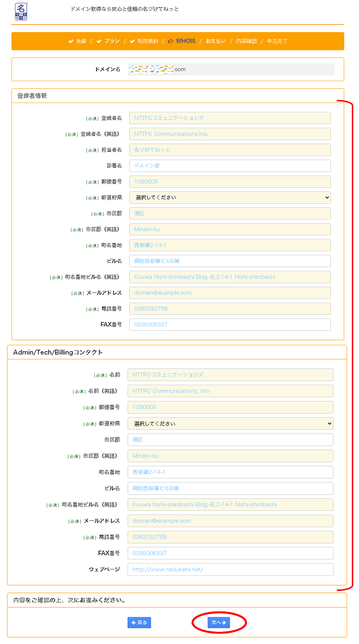The image size is (359, 644).
Task: Click the プラン step in progress bar
Action: 112,41
